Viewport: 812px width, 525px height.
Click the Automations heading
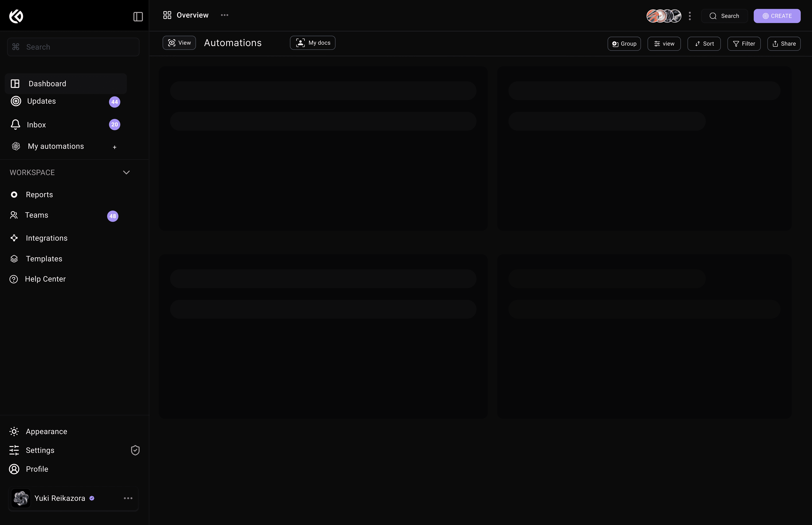coord(233,43)
